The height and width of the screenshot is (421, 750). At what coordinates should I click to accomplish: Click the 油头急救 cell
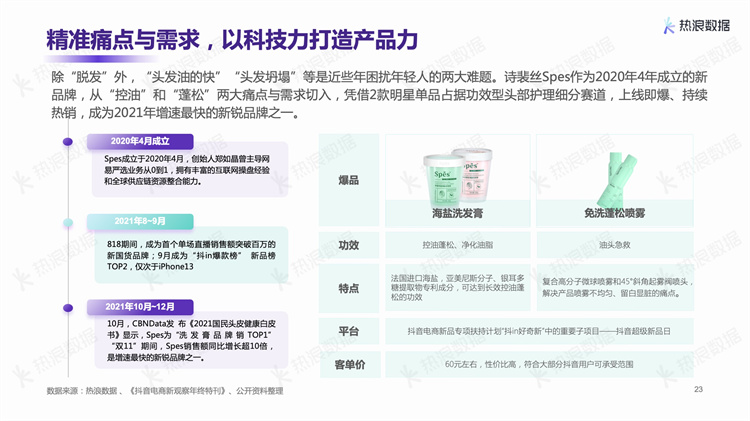pyautogui.click(x=611, y=245)
